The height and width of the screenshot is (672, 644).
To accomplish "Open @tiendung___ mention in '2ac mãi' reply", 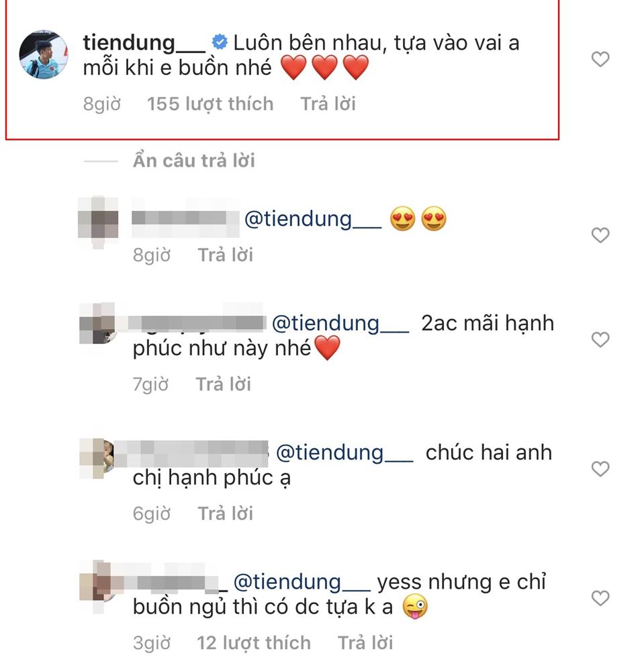I will 339,324.
